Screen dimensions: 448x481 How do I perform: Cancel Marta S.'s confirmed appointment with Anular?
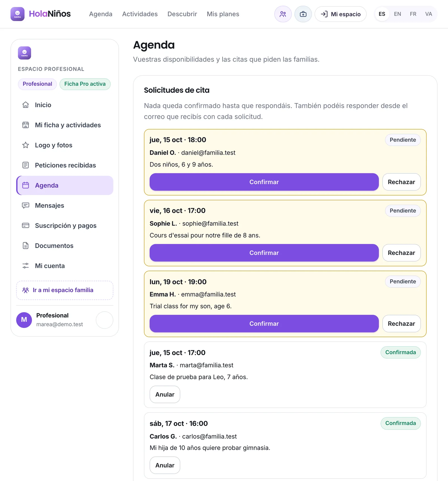165,394
